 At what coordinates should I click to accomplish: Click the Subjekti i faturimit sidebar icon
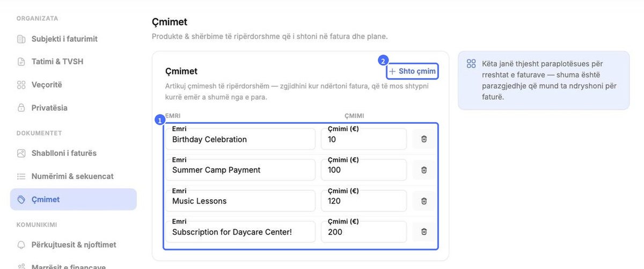[21, 39]
